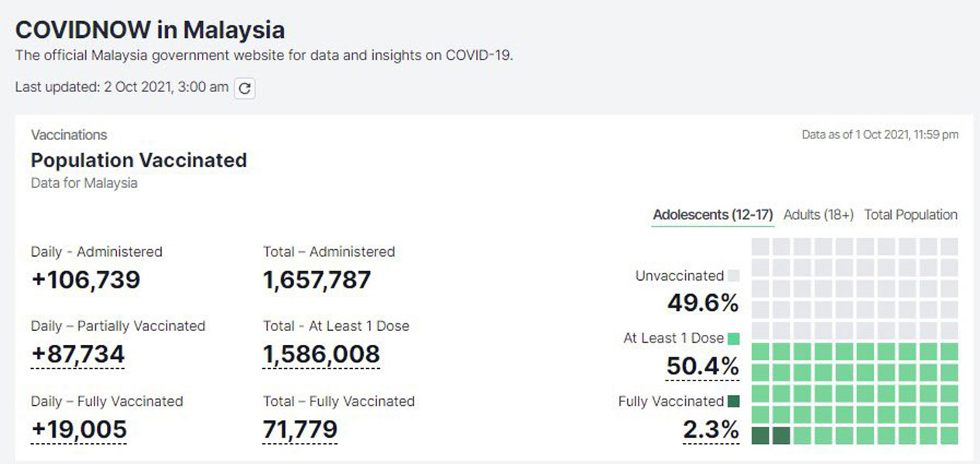Click the COVIDNOW in Malaysia heading
980x464 pixels.
click(150, 29)
